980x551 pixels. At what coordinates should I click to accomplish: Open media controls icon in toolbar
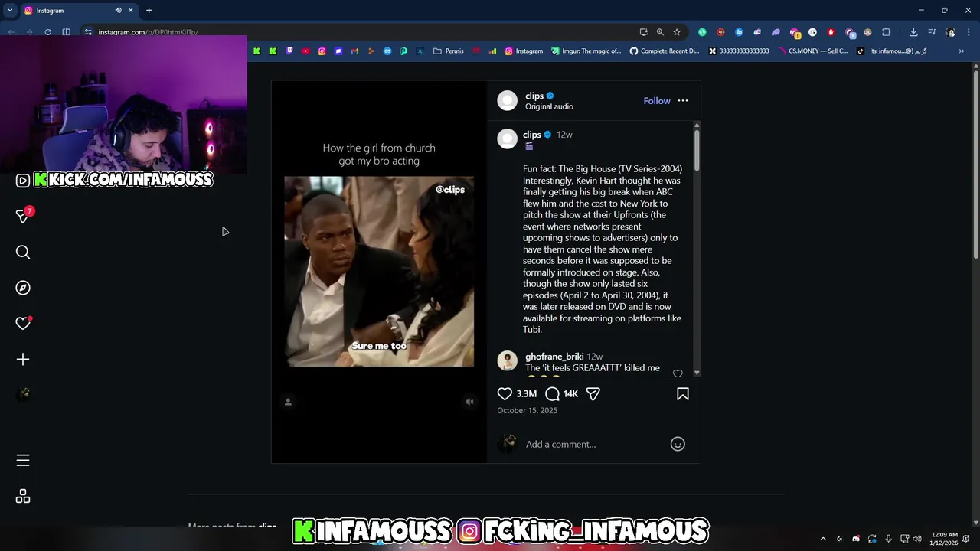[x=932, y=32]
